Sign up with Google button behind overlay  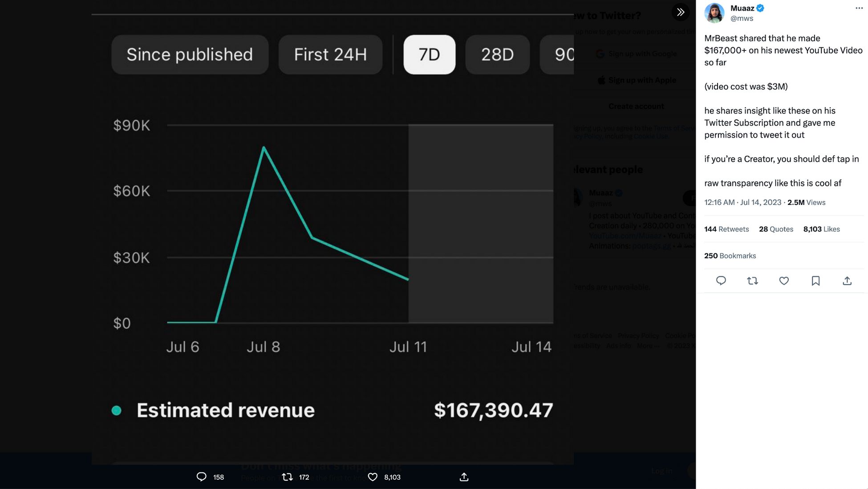pyautogui.click(x=636, y=54)
